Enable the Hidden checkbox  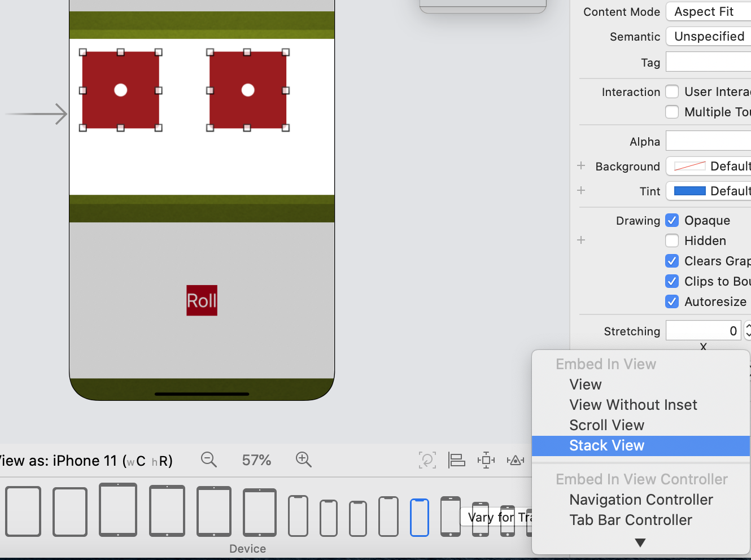pyautogui.click(x=672, y=240)
